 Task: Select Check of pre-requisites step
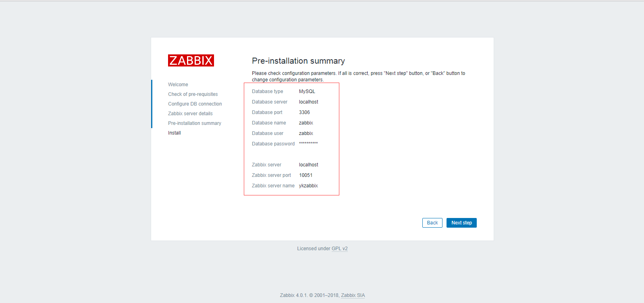tap(193, 94)
